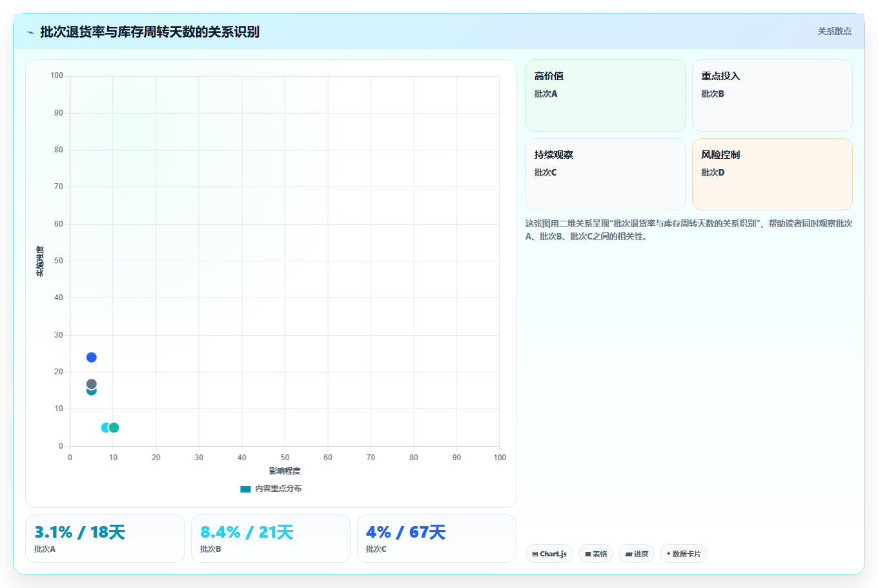Click the 实施难度 y-axis title
Viewport: 878px width, 588px height.
tap(40, 261)
